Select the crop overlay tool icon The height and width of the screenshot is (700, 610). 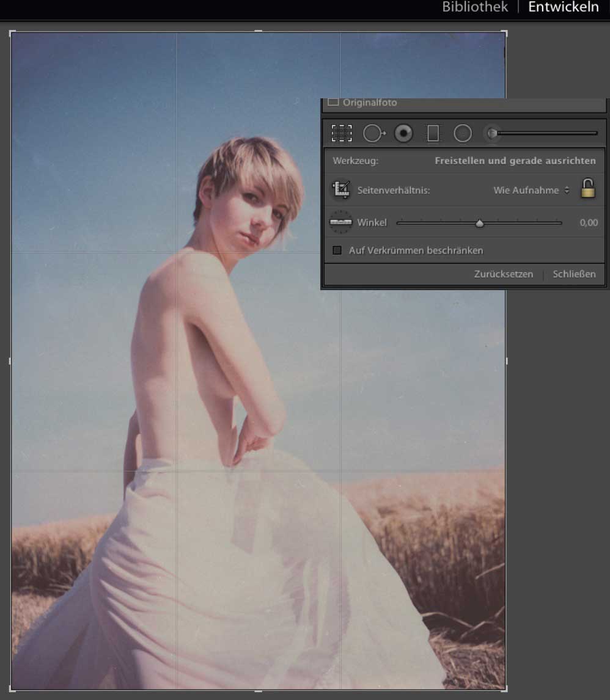coord(342,133)
